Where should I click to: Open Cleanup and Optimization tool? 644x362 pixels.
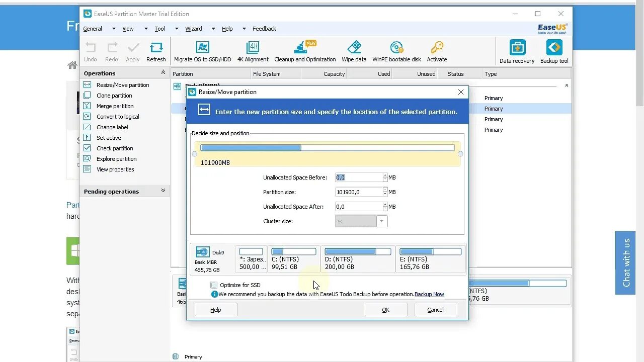[305, 52]
